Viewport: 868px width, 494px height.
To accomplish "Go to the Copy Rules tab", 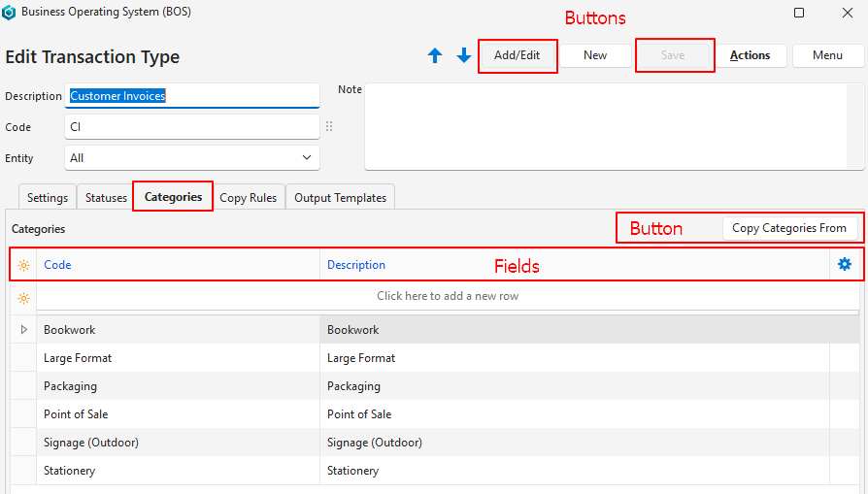I will pyautogui.click(x=248, y=198).
